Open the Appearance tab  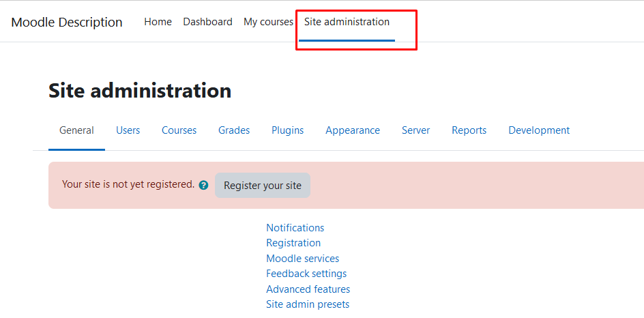353,130
